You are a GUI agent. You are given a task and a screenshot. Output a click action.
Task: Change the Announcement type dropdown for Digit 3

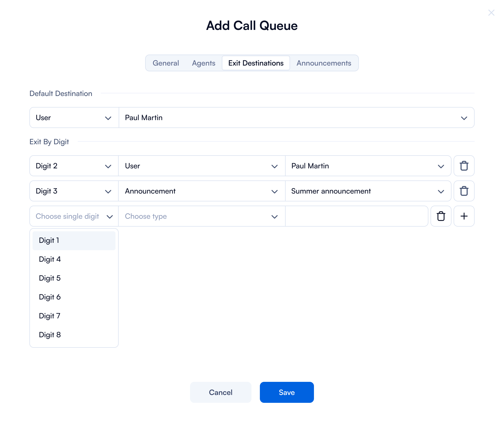pyautogui.click(x=202, y=191)
